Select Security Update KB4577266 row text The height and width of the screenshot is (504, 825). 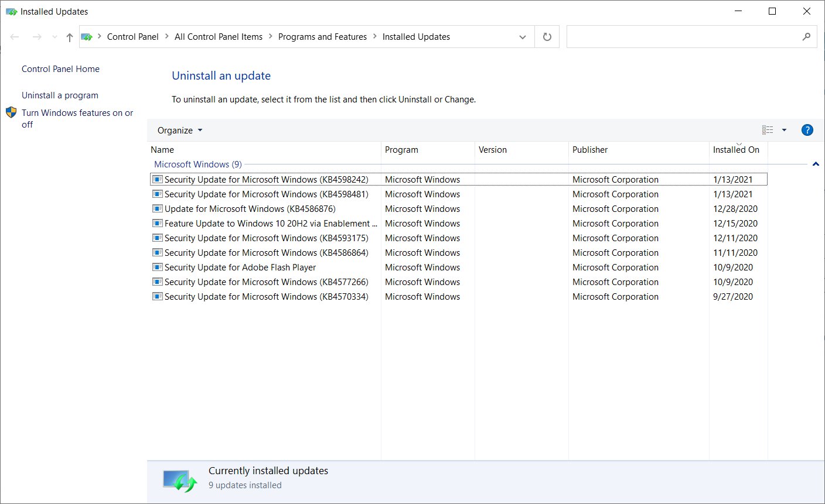point(267,282)
